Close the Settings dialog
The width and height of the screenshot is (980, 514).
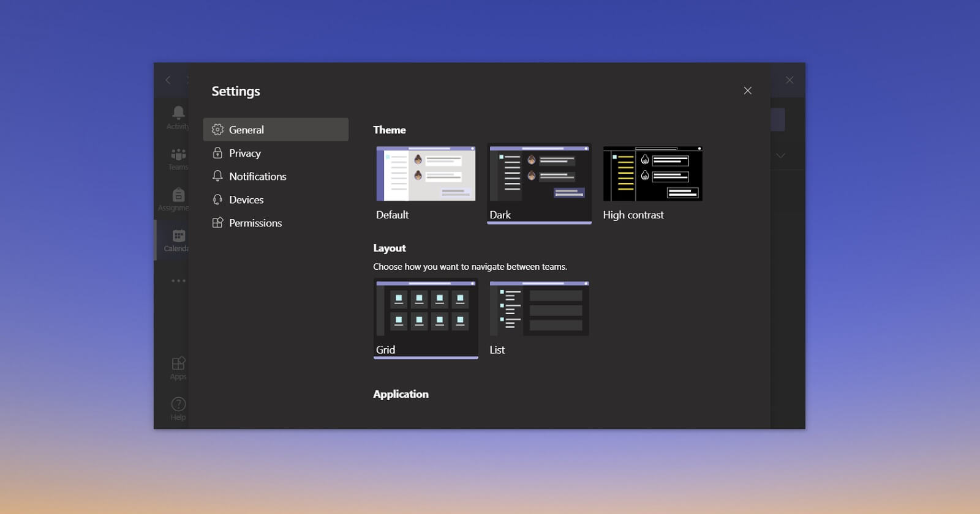(747, 91)
